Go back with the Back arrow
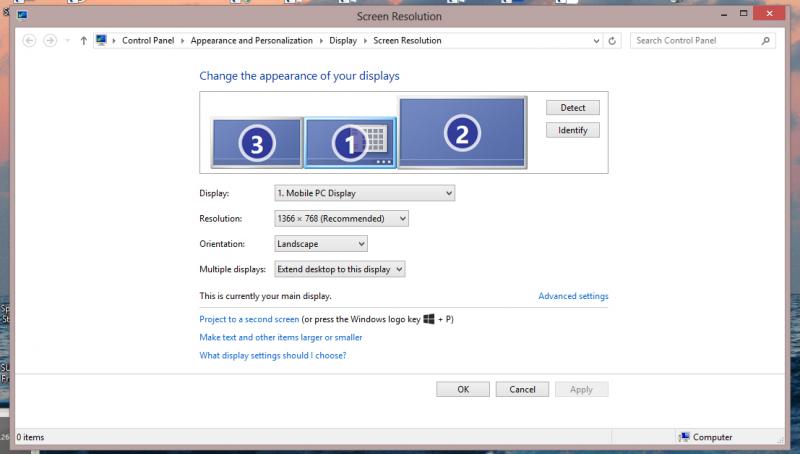The image size is (800, 454). click(x=29, y=40)
